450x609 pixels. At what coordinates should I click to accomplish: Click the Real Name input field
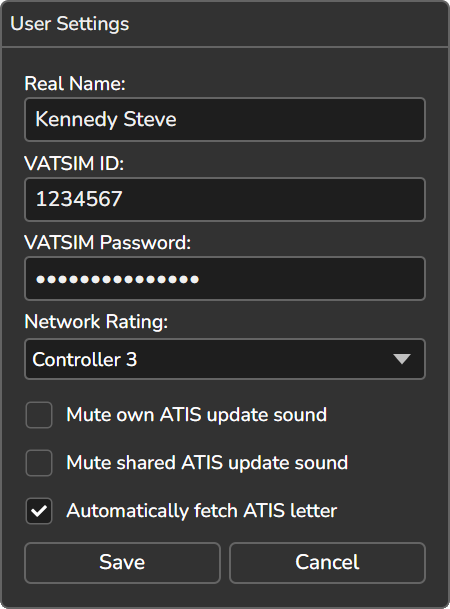pyautogui.click(x=225, y=119)
